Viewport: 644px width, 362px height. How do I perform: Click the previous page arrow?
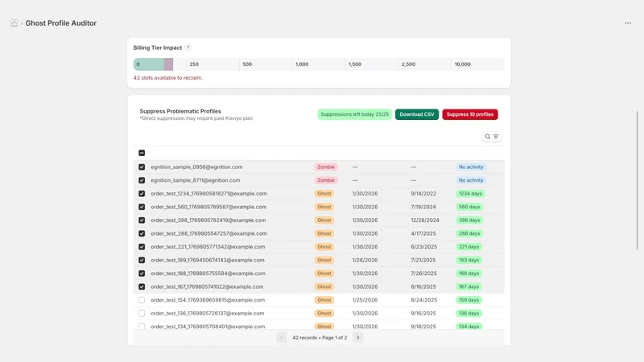281,337
